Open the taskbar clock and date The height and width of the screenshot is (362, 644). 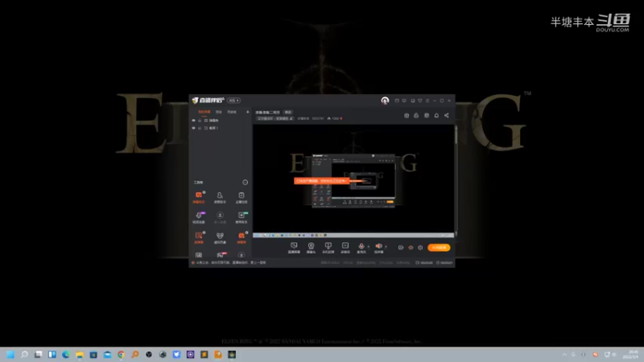click(632, 355)
